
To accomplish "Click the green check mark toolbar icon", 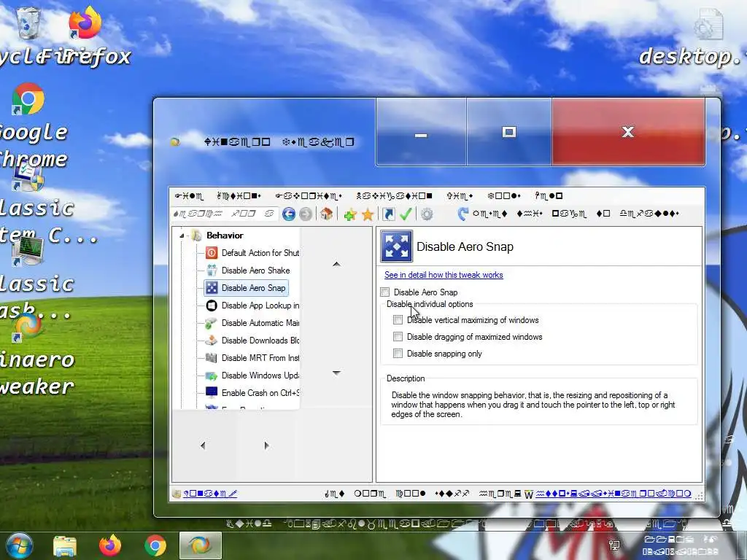I will (x=406, y=214).
